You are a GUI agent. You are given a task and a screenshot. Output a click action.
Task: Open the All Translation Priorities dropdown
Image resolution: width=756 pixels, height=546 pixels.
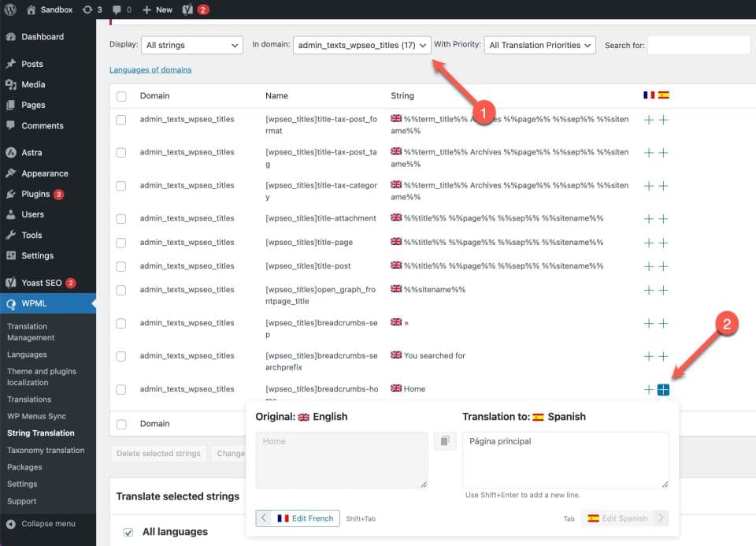(x=539, y=46)
